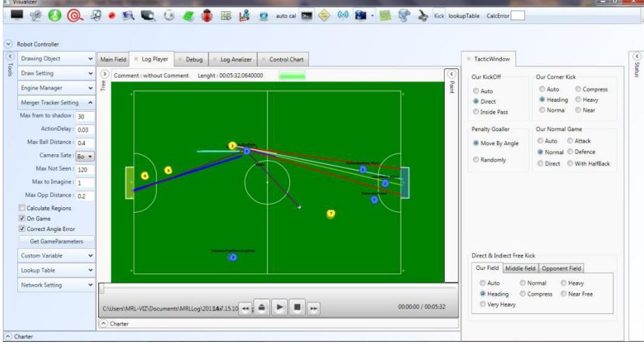Select Inside Pass for Our KickOff
The image size is (644, 344).
tap(475, 112)
